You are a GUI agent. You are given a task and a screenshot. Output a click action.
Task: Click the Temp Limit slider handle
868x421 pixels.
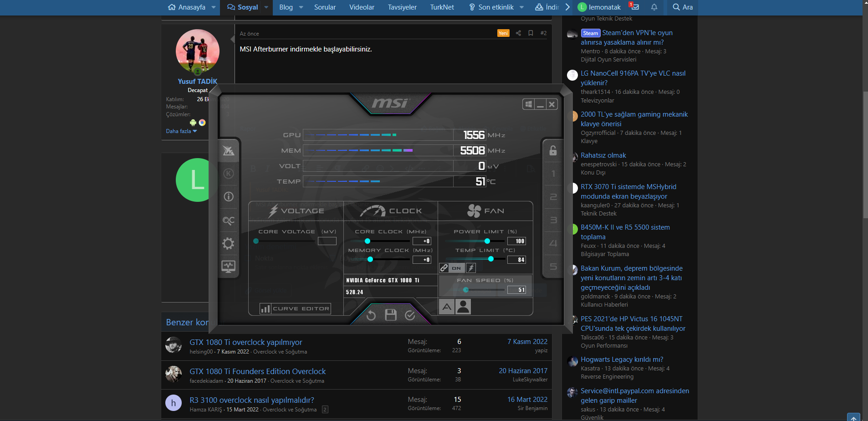pyautogui.click(x=490, y=259)
